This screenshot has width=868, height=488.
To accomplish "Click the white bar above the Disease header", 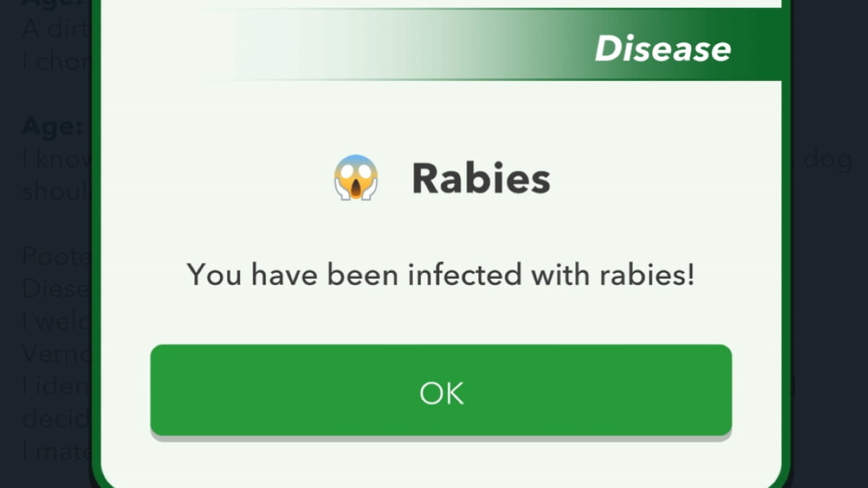I will tap(506, 3).
